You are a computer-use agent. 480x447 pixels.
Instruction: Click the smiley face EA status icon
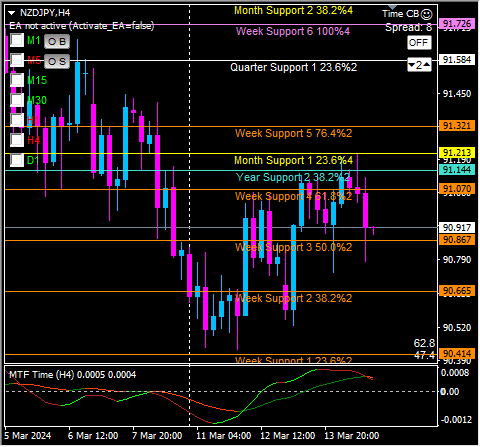(427, 14)
